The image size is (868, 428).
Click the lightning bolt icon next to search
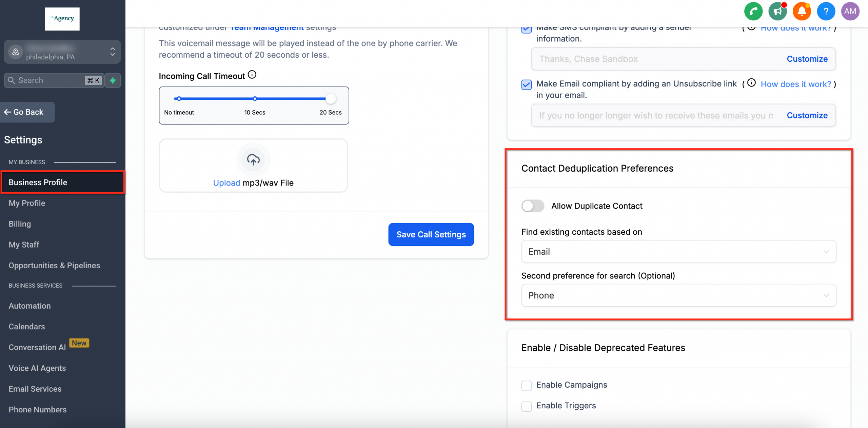(x=113, y=80)
